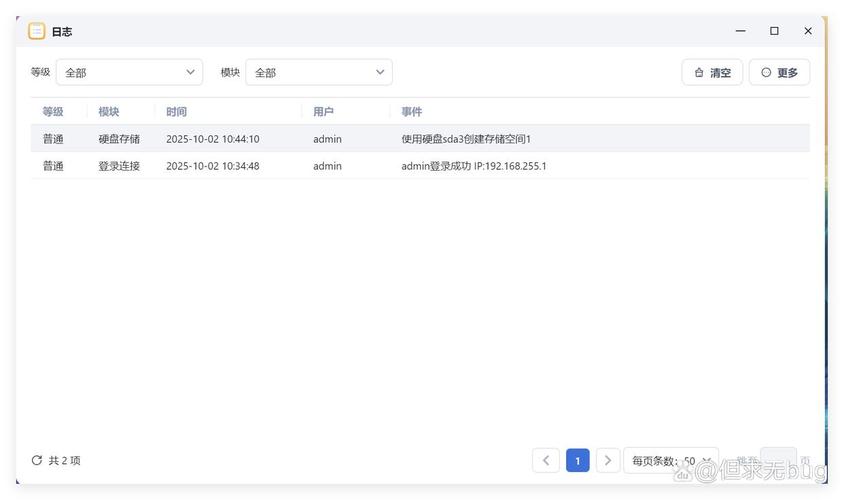Open the 每页条数 page size dropdown
844x500 pixels.
[671, 461]
